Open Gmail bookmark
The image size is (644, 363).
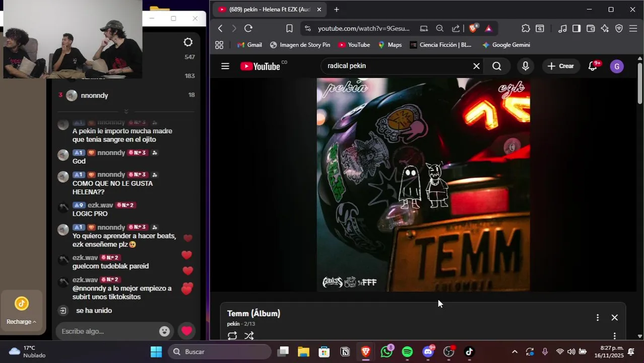coord(249,45)
